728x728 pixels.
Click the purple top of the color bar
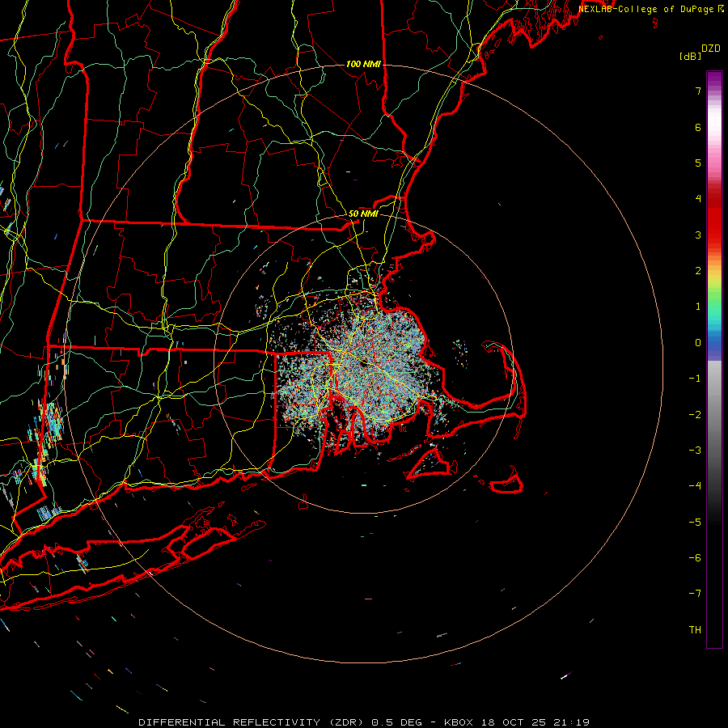click(x=714, y=80)
